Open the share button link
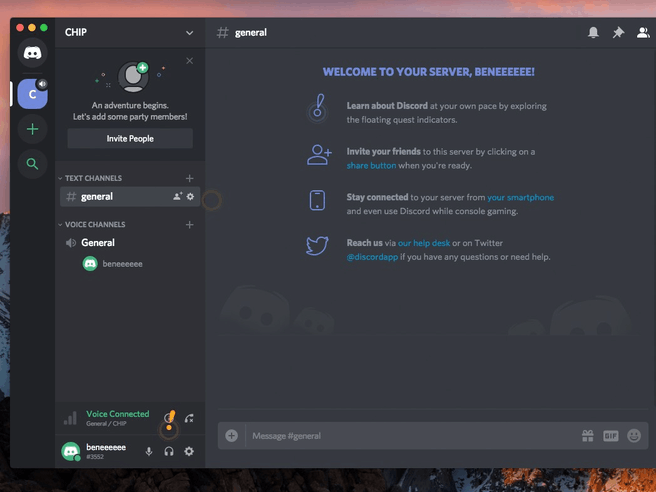656x492 pixels. 371,166
